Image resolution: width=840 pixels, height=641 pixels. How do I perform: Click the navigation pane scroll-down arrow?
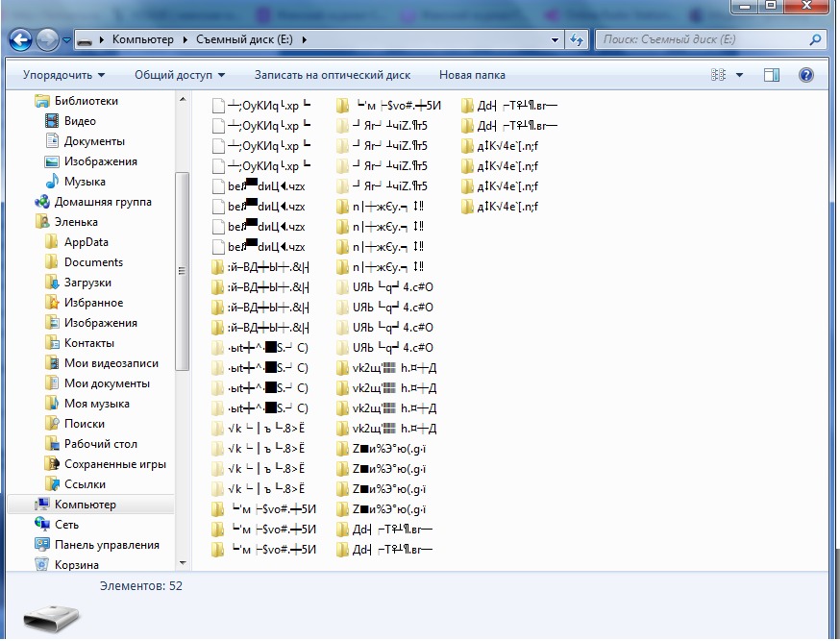pyautogui.click(x=183, y=562)
